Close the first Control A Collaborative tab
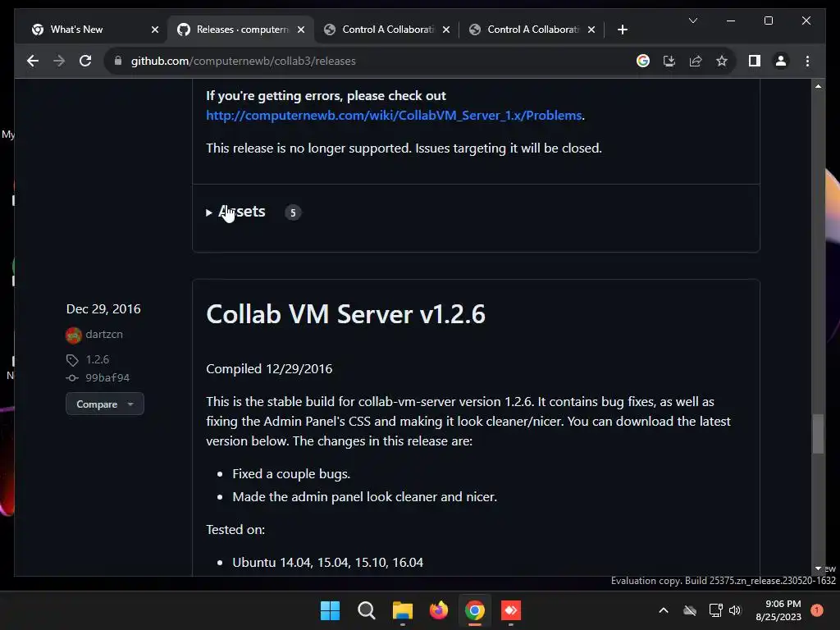Viewport: 840px width, 630px height. pos(446,30)
